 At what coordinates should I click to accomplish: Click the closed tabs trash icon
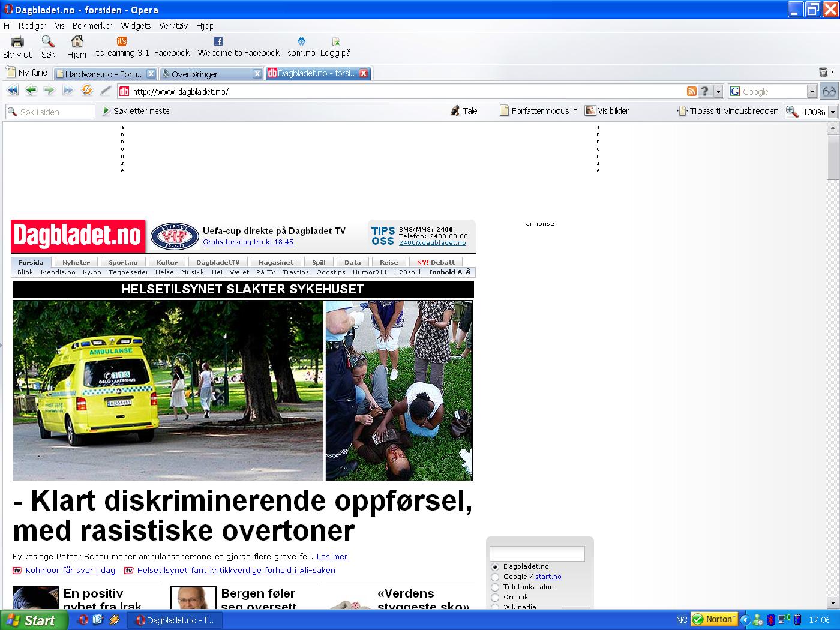pyautogui.click(x=823, y=73)
